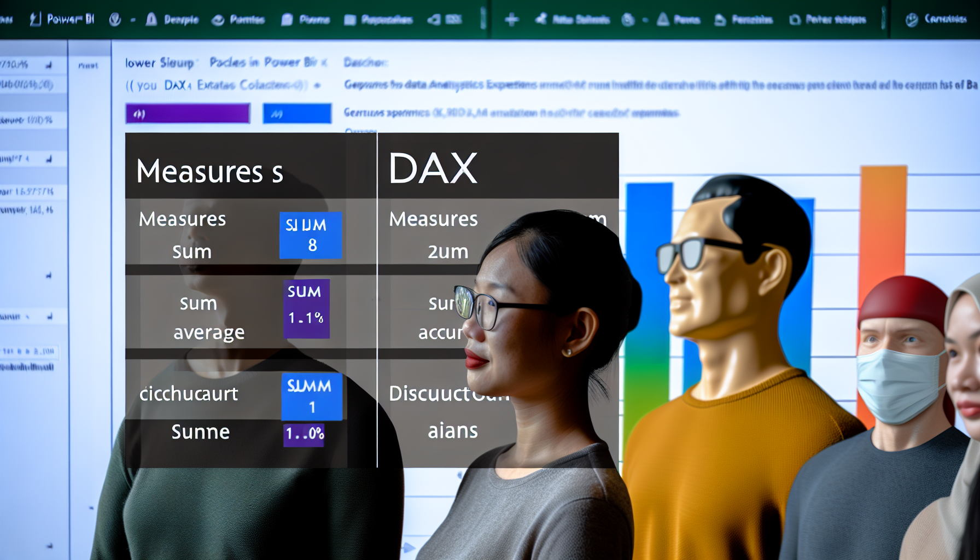Select the blue 'SUMM 1' tile

tap(312, 396)
